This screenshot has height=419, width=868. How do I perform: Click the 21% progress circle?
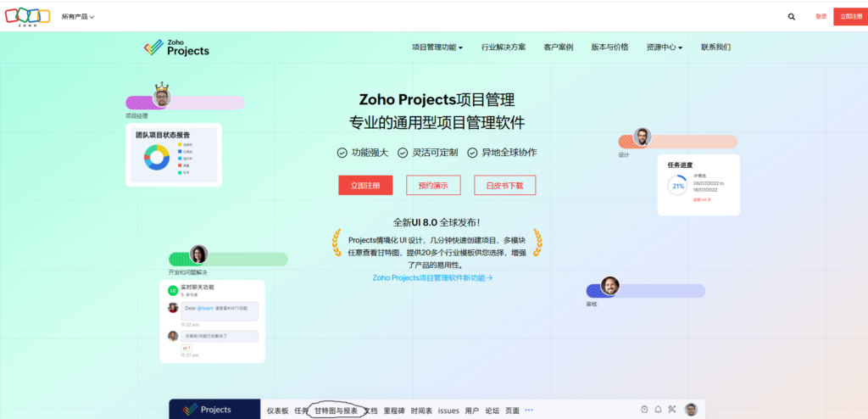click(x=678, y=186)
